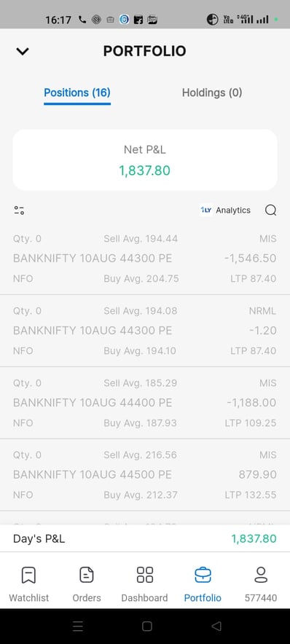Open the Orders page icon
This screenshot has height=644, width=290.
tap(87, 575)
